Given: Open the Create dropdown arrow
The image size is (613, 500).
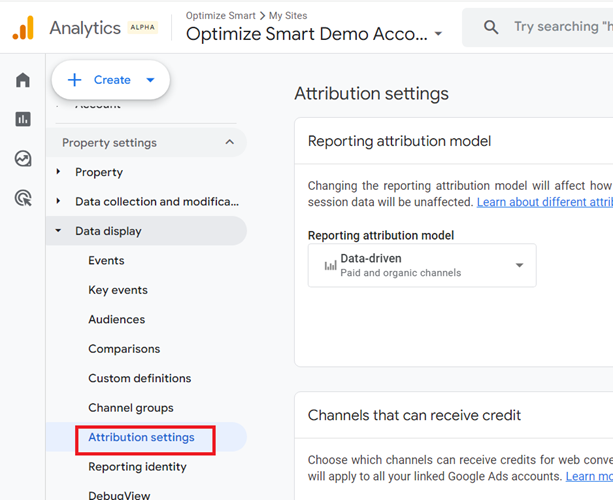Looking at the screenshot, I should click(150, 80).
